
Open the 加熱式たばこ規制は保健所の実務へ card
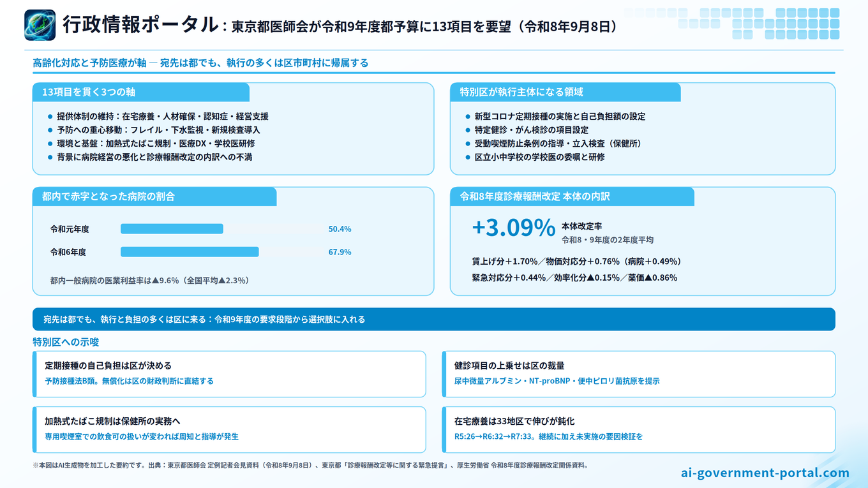pyautogui.click(x=229, y=429)
